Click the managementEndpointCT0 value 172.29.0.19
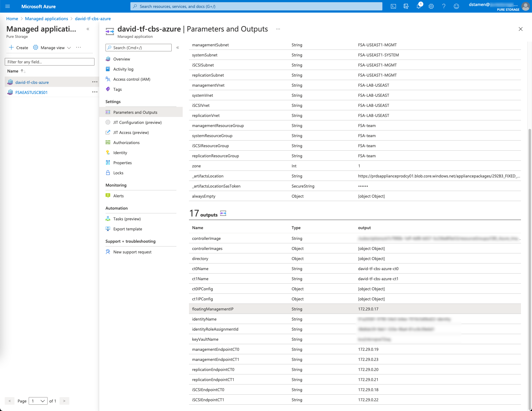532x411 pixels. pos(368,349)
